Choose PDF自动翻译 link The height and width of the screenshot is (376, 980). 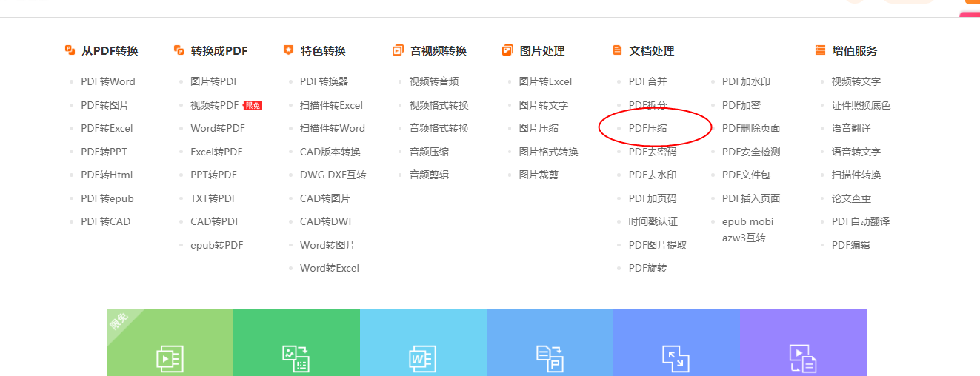pyautogui.click(x=861, y=221)
